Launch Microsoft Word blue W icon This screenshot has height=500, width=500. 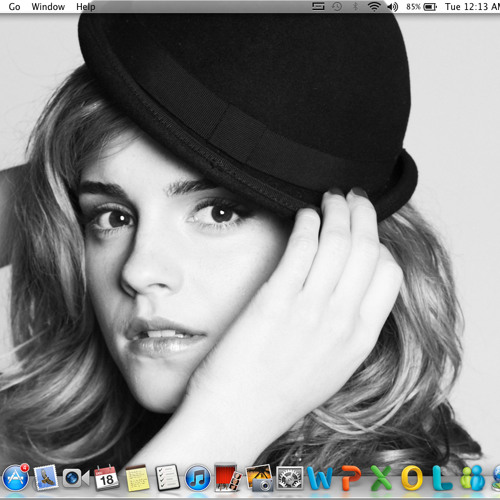(320, 479)
